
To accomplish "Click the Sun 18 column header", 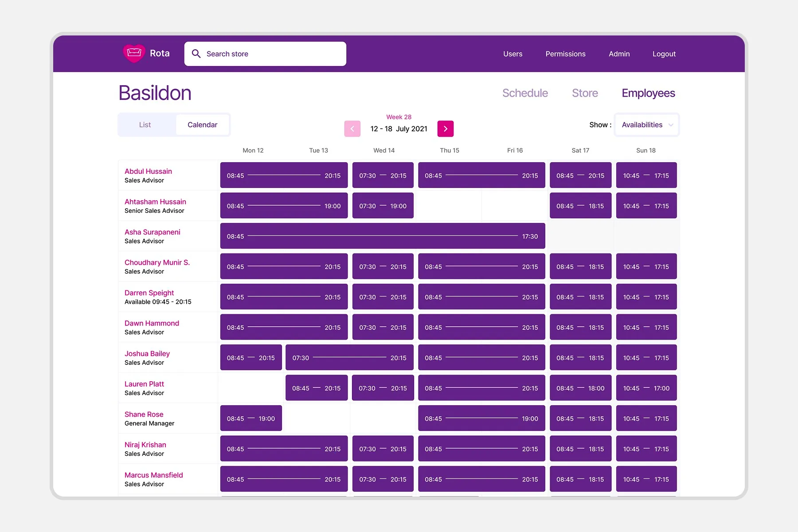I will click(646, 150).
